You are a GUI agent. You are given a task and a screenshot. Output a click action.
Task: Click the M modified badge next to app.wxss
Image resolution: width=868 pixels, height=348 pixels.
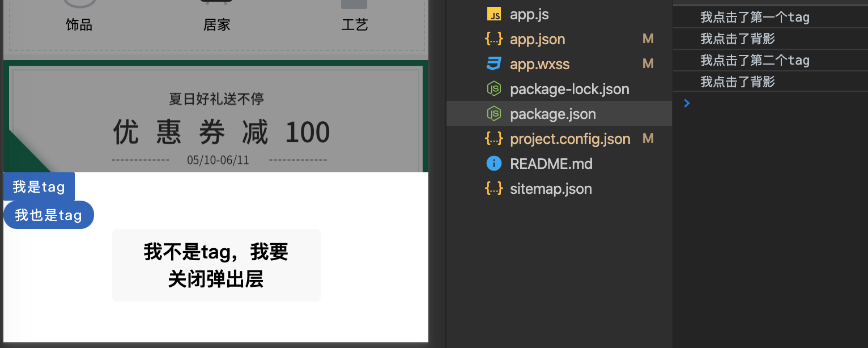pyautogui.click(x=648, y=63)
